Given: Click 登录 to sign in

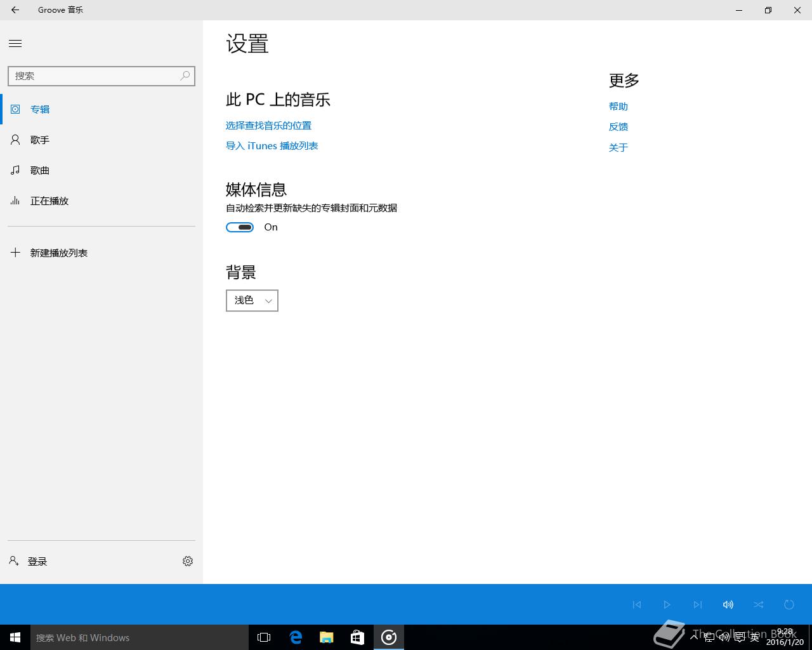Looking at the screenshot, I should pyautogui.click(x=37, y=561).
